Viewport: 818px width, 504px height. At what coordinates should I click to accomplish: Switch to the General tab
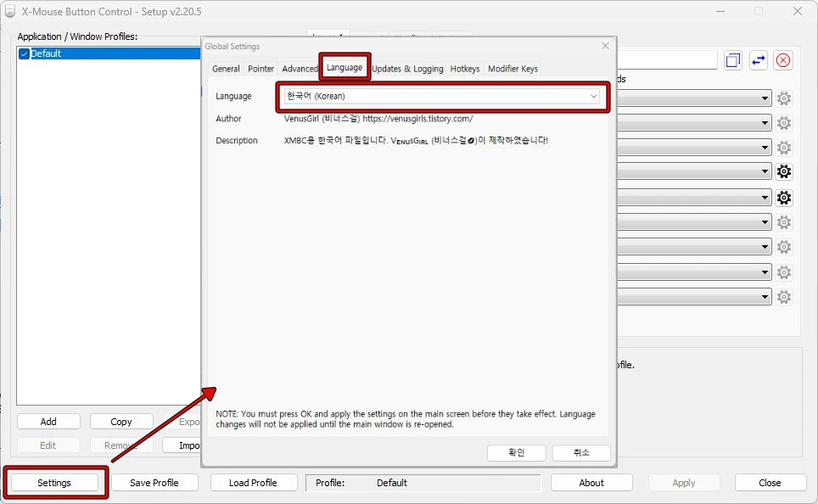(x=226, y=69)
